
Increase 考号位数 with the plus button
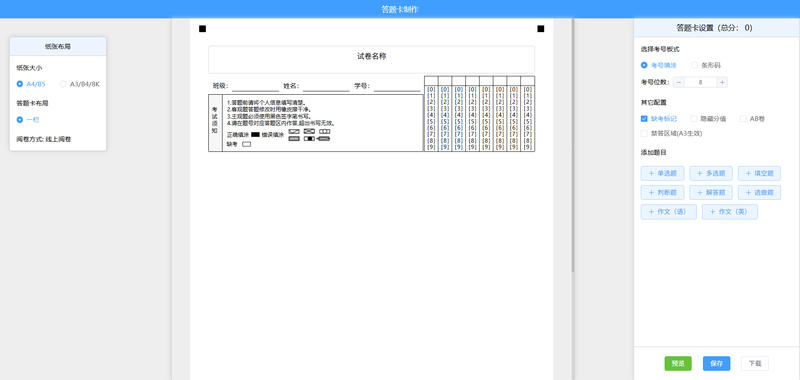click(x=722, y=82)
